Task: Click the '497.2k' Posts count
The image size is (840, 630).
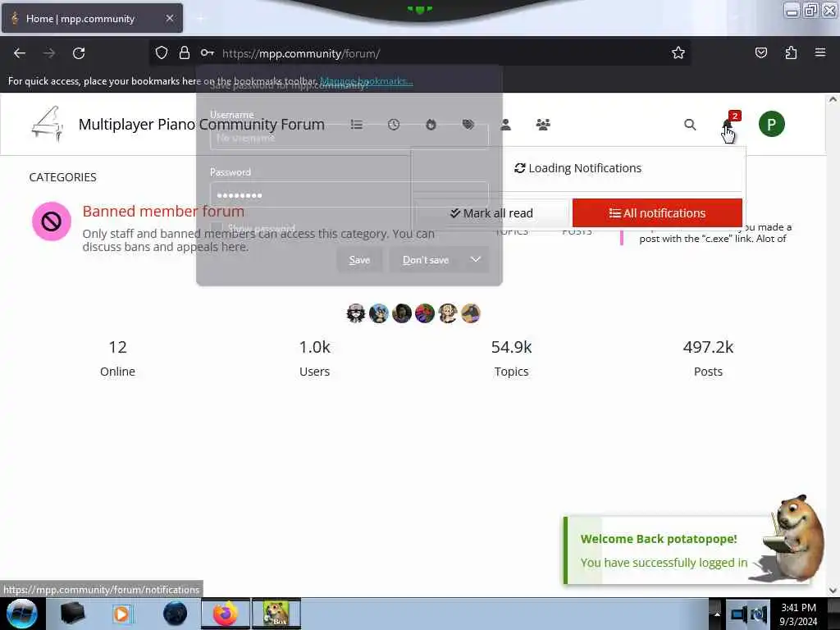Action: (x=708, y=347)
